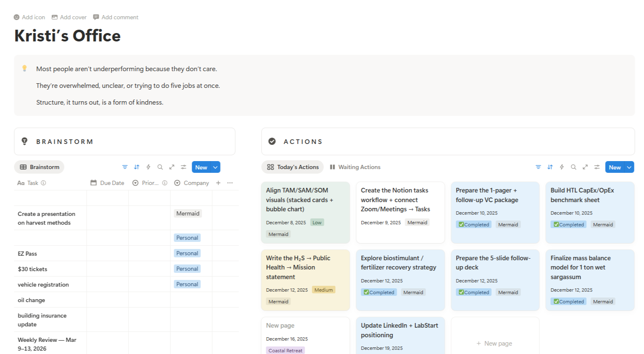Click the New page card in the Actions board

pos(495,343)
